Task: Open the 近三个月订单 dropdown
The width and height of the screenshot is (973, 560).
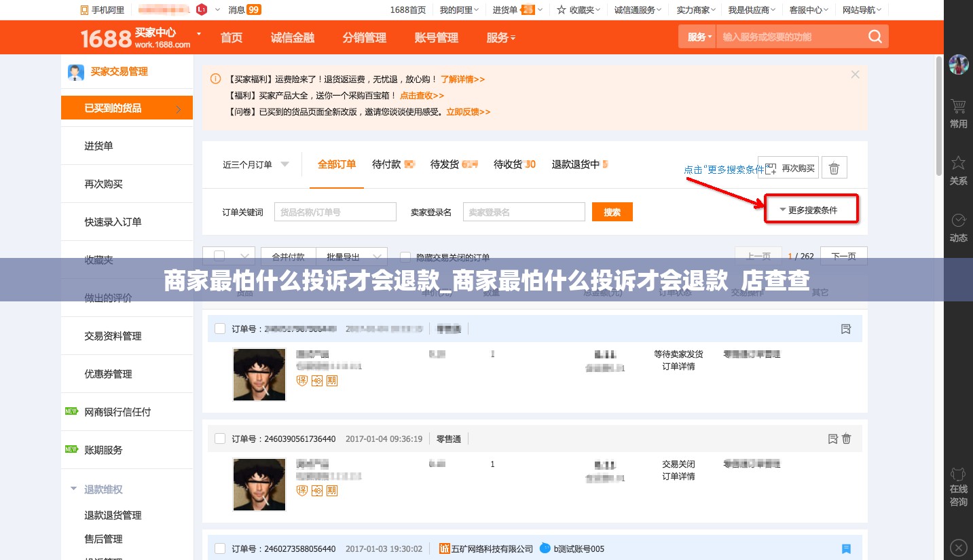Action: tap(256, 164)
